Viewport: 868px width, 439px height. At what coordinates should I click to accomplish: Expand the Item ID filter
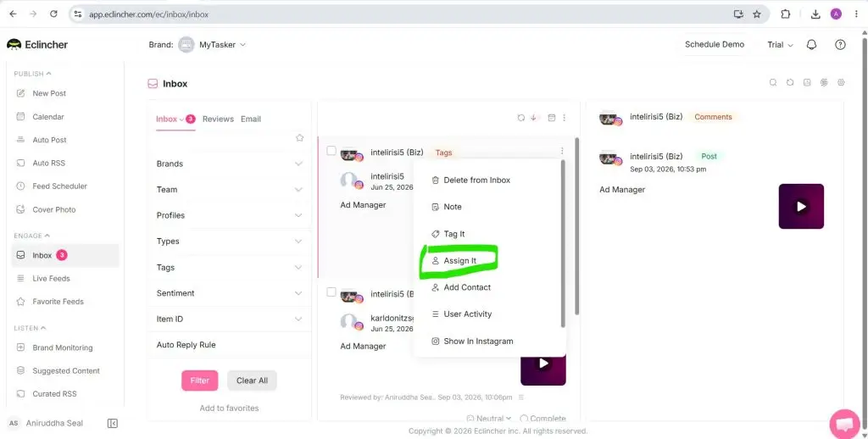(229, 320)
